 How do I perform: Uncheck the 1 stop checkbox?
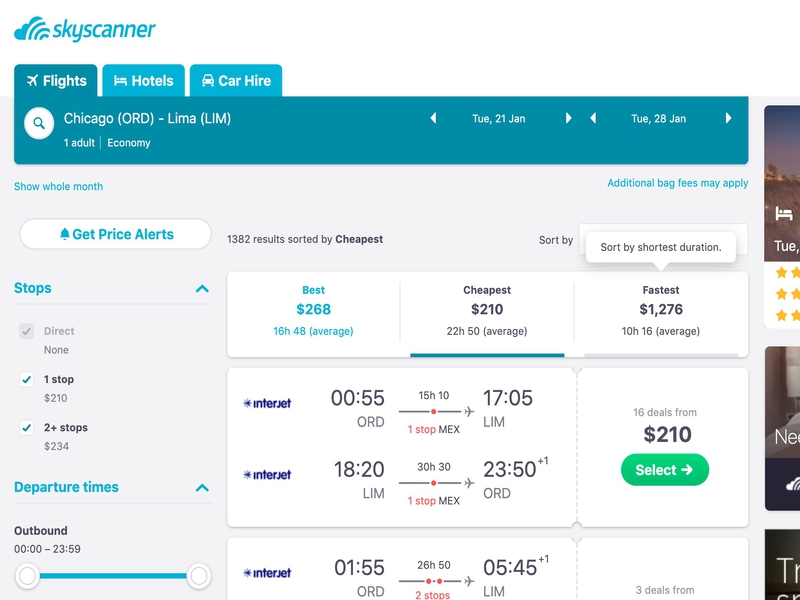point(27,380)
